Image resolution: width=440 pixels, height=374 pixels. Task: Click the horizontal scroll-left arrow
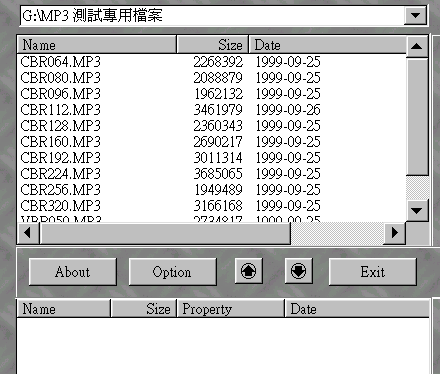pyautogui.click(x=28, y=233)
